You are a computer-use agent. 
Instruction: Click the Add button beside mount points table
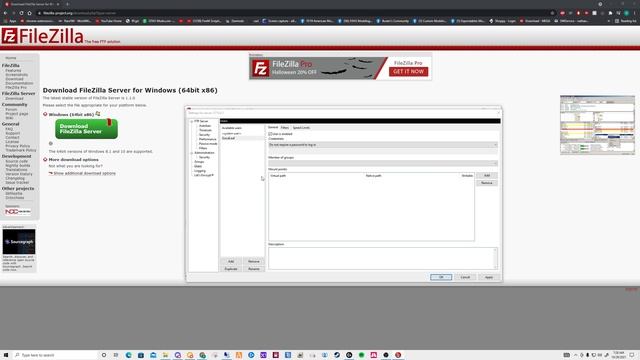(x=487, y=176)
